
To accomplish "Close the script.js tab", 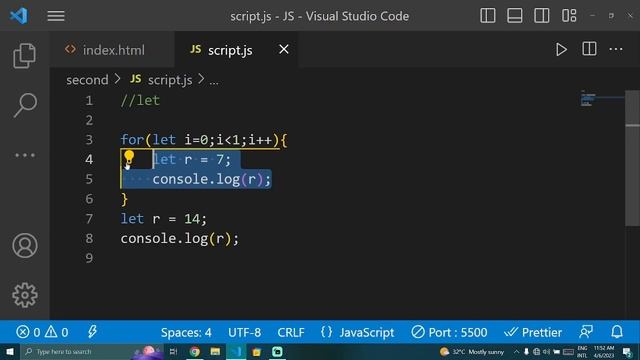I will [284, 49].
